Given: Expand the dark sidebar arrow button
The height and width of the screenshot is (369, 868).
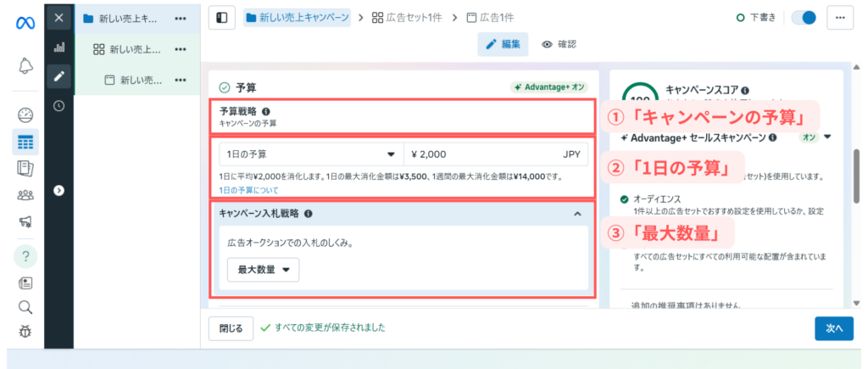Looking at the screenshot, I should [58, 190].
